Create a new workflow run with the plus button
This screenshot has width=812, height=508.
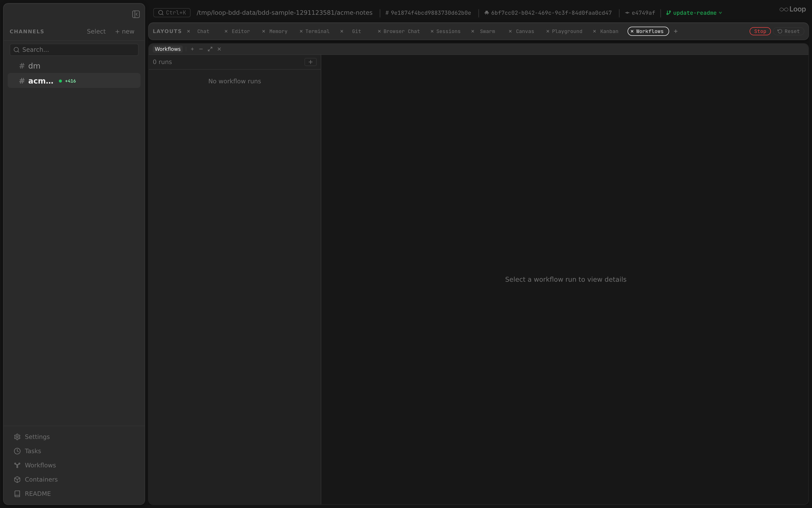pos(310,62)
